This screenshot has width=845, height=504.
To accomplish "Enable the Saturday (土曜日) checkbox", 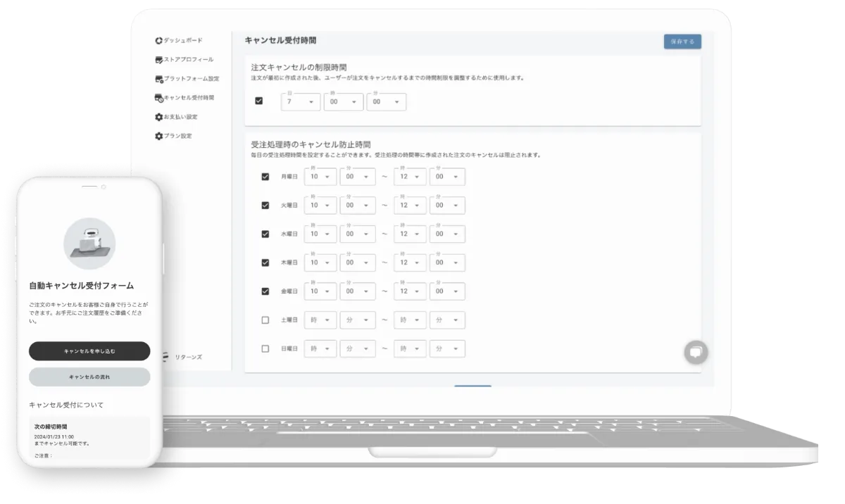I will coord(265,320).
